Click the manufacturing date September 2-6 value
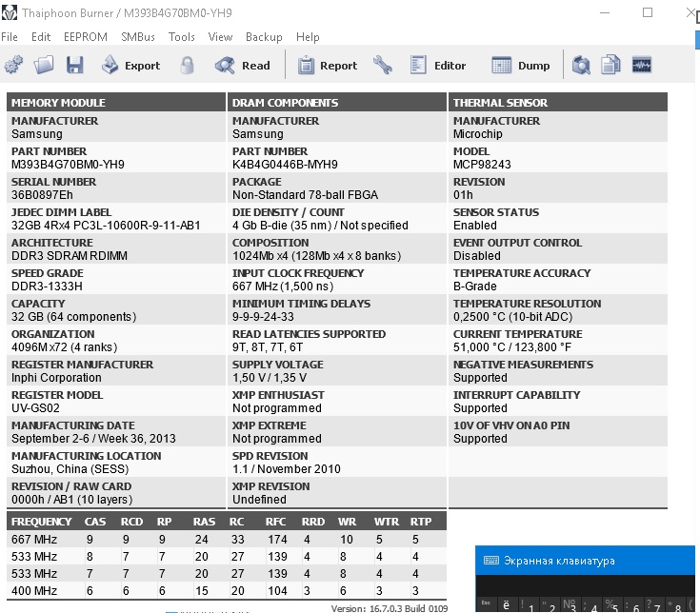 [93, 438]
